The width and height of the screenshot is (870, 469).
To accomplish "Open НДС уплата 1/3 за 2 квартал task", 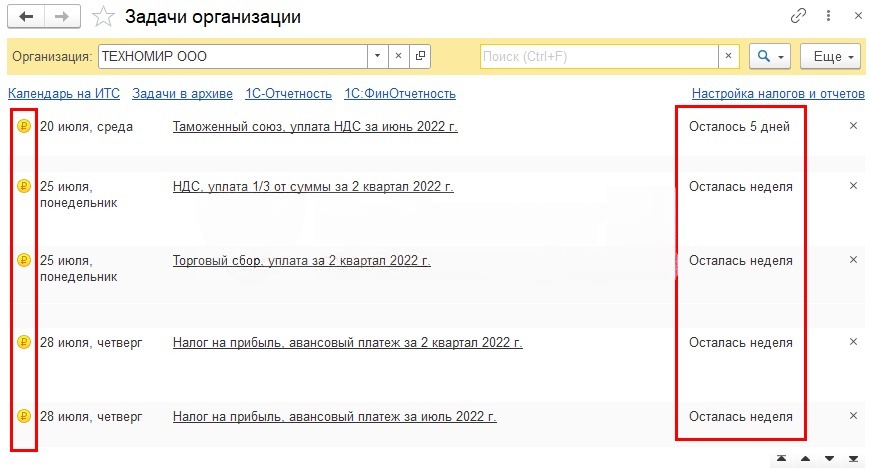I will pyautogui.click(x=313, y=187).
